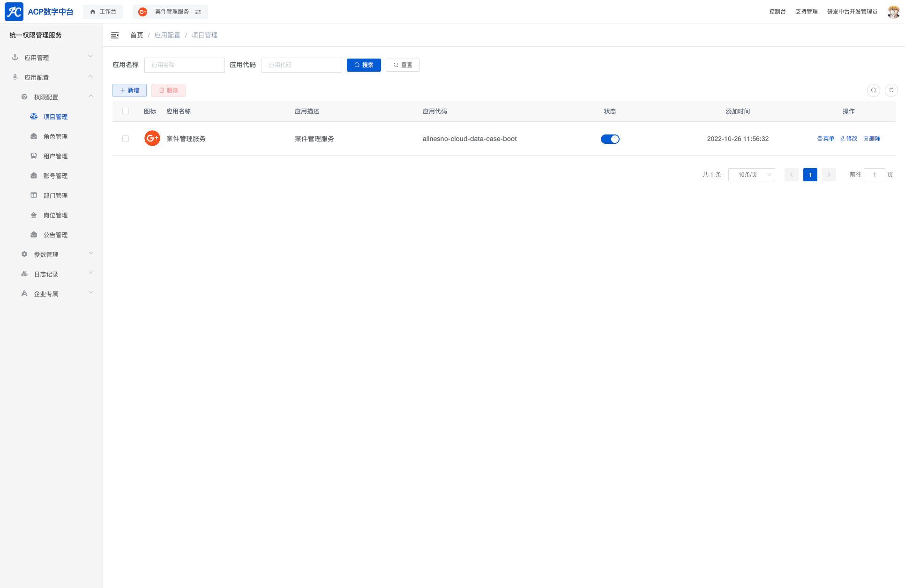This screenshot has height=588, width=905.
Task: Check the select-all checkbox in table header
Action: pyautogui.click(x=126, y=112)
